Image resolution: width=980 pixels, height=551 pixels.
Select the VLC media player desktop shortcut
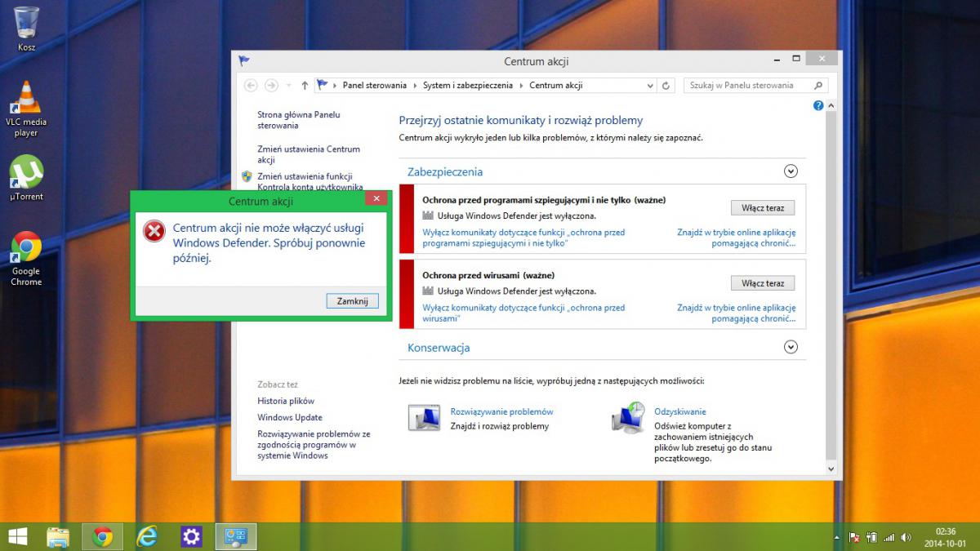26,109
